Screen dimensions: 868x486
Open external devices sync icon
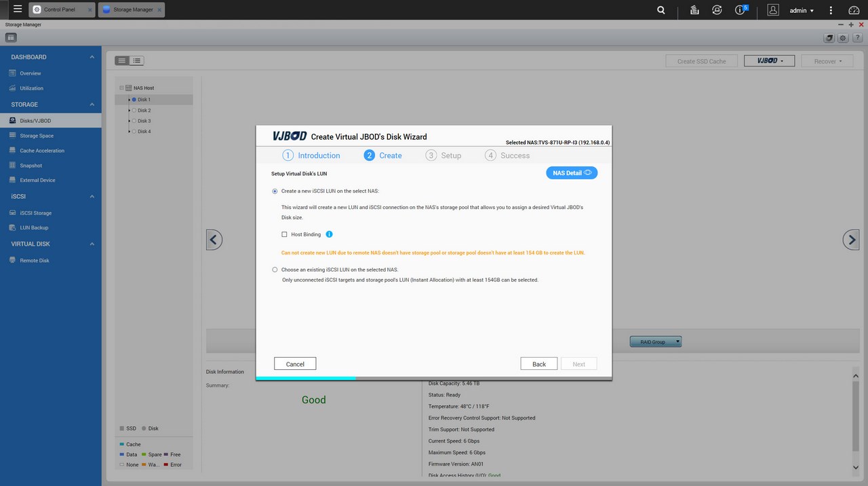[x=717, y=10]
